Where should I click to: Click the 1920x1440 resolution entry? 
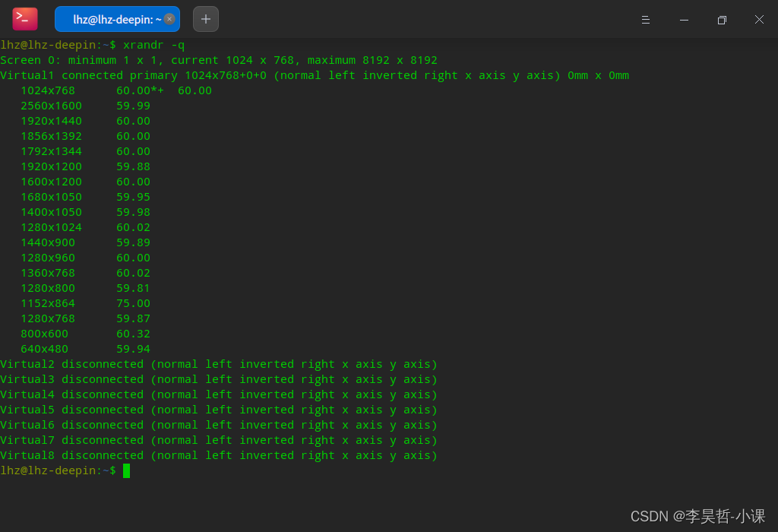[51, 121]
